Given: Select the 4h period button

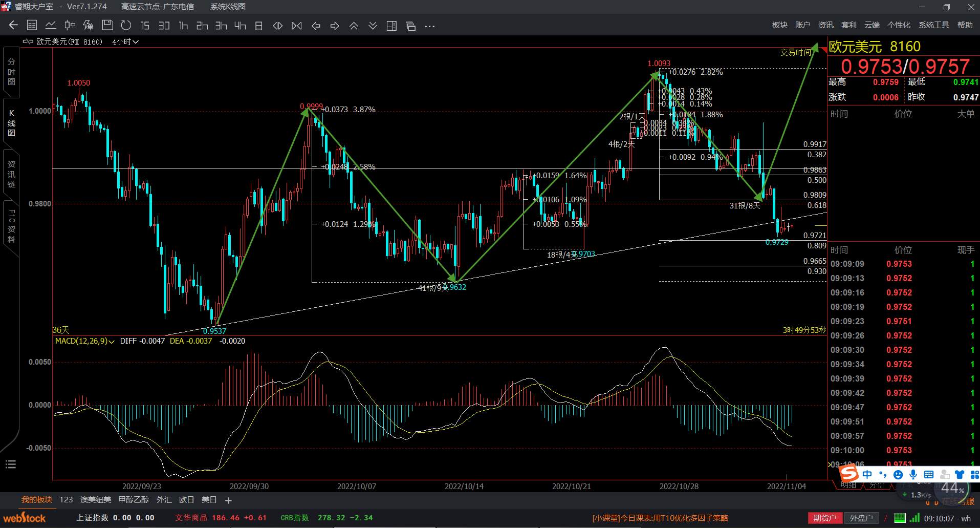Looking at the screenshot, I should (240, 25).
